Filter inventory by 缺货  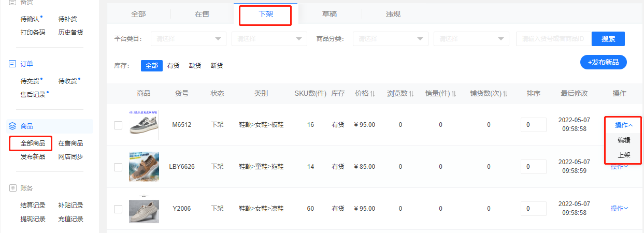pyautogui.click(x=195, y=66)
